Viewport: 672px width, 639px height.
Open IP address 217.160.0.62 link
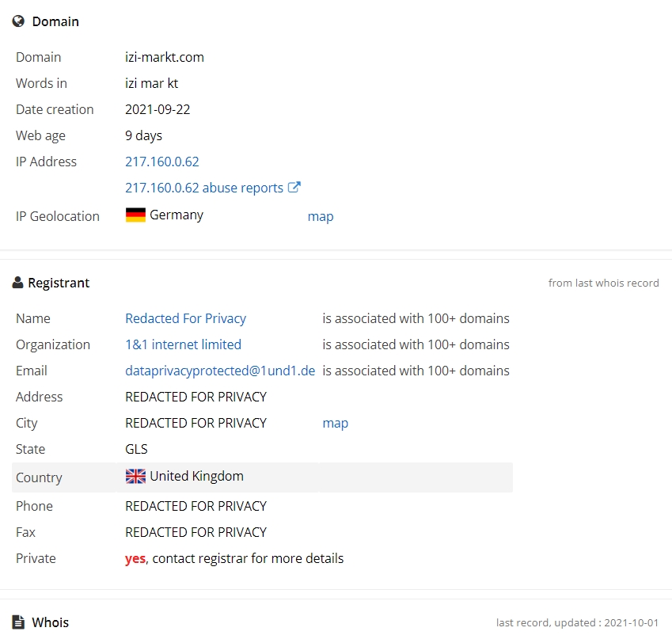point(162,162)
